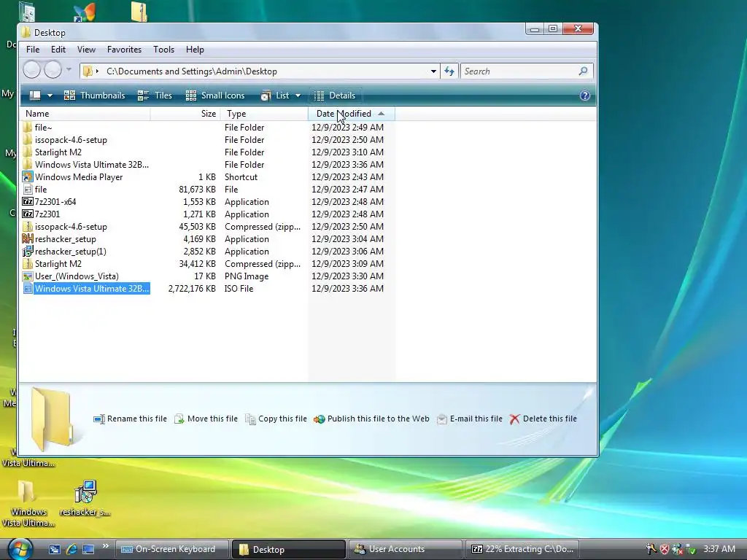This screenshot has width=747, height=560.
Task: Select the file~ folder icon
Action: (28, 127)
